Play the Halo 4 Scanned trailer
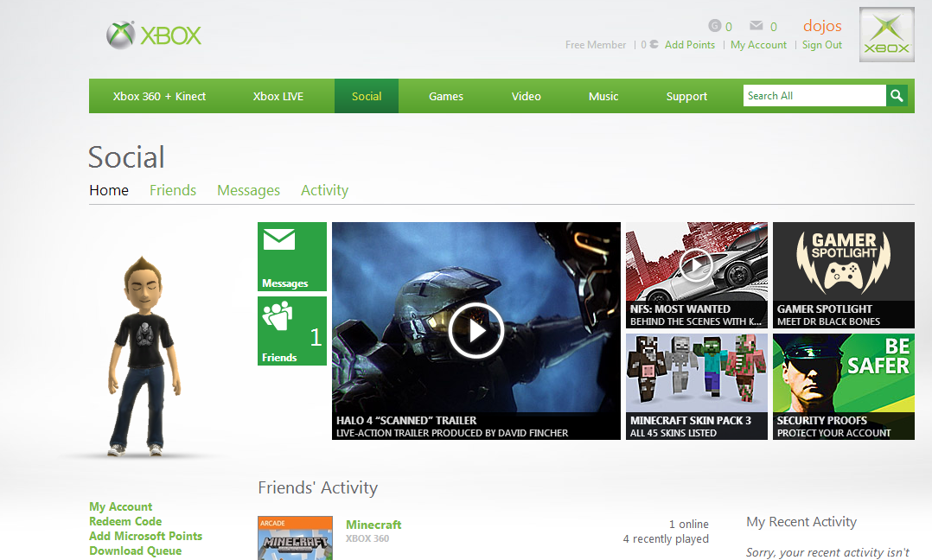932x560 pixels. (476, 331)
